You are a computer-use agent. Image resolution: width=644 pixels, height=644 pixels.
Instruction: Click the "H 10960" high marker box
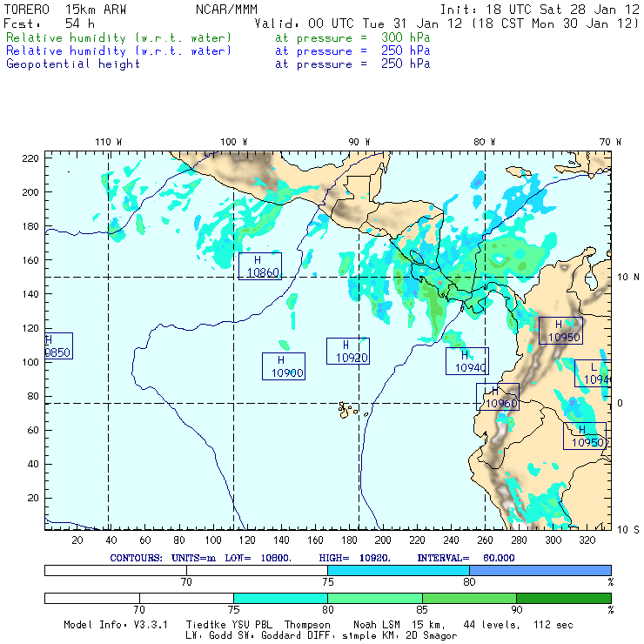(x=498, y=397)
